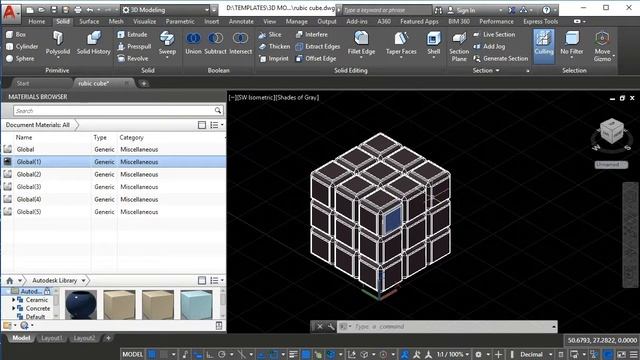Screen dimensions: 640x360
Task: Select the Box primitive tool
Action: [16, 35]
